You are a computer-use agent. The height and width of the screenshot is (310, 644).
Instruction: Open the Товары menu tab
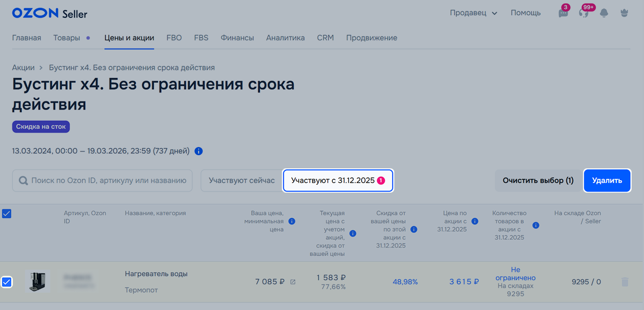click(67, 38)
